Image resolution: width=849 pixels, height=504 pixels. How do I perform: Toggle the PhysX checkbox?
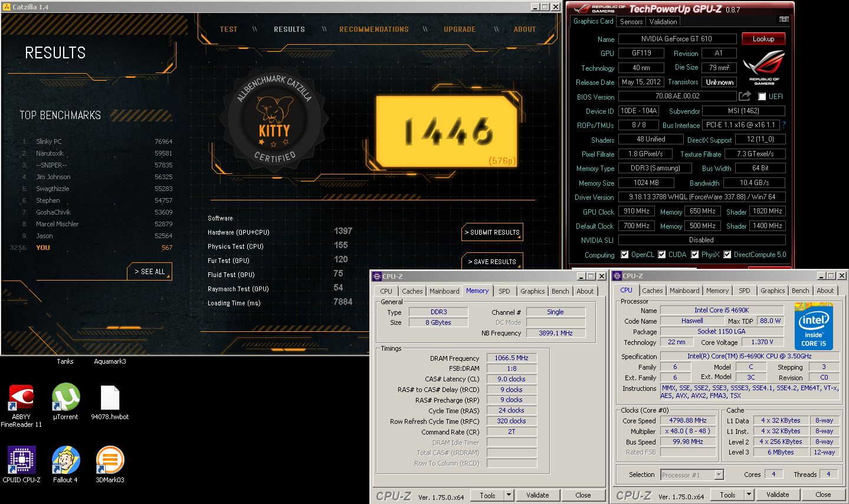click(695, 255)
